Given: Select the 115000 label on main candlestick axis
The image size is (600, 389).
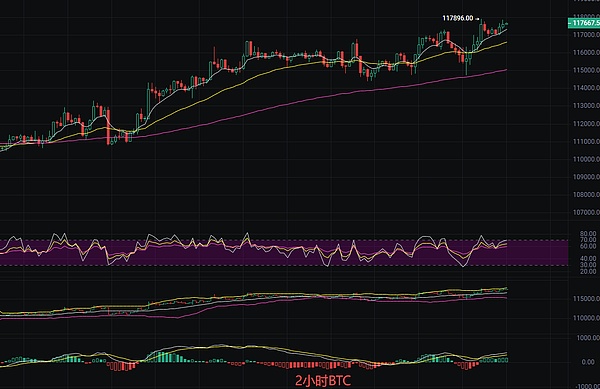Looking at the screenshot, I should (586, 70).
